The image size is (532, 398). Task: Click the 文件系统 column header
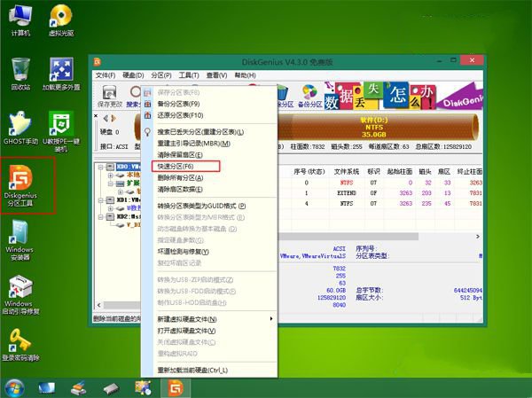346,172
